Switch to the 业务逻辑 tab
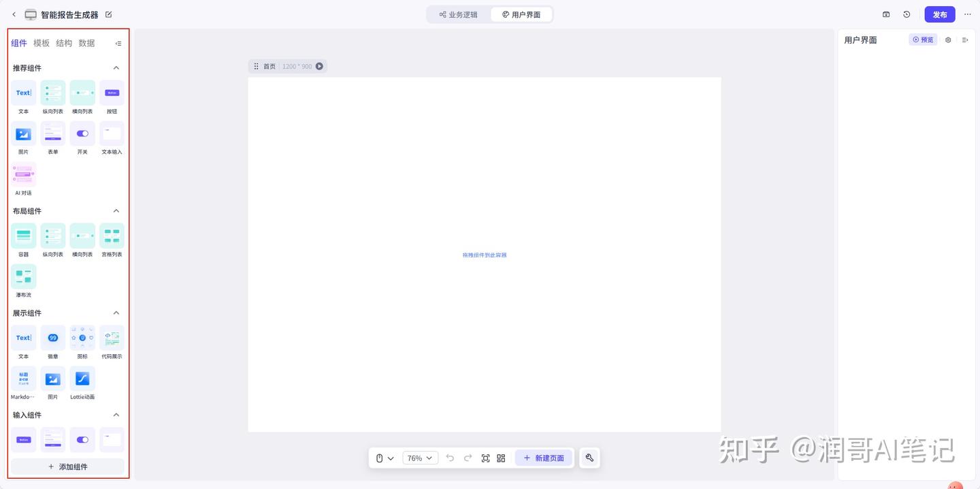Image resolution: width=980 pixels, height=489 pixels. click(458, 14)
